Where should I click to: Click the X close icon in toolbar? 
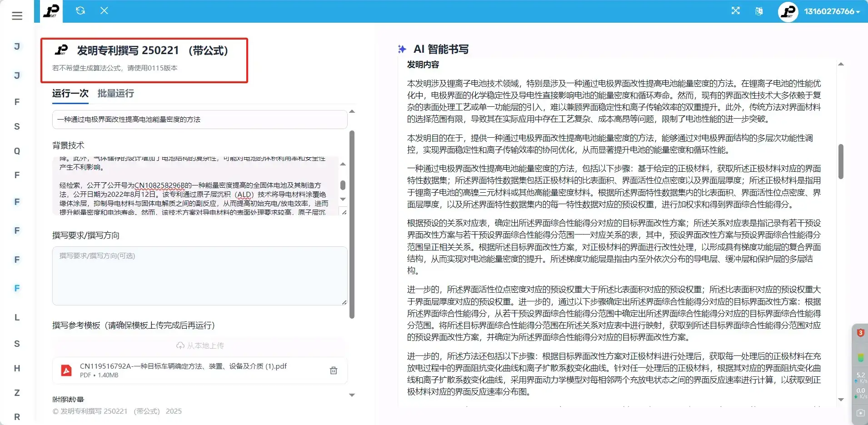point(104,10)
